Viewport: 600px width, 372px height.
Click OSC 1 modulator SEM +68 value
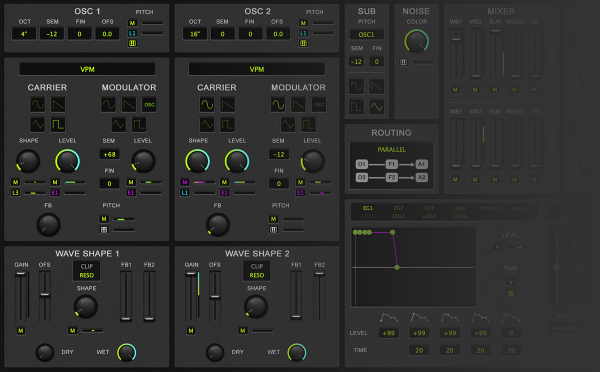click(109, 155)
